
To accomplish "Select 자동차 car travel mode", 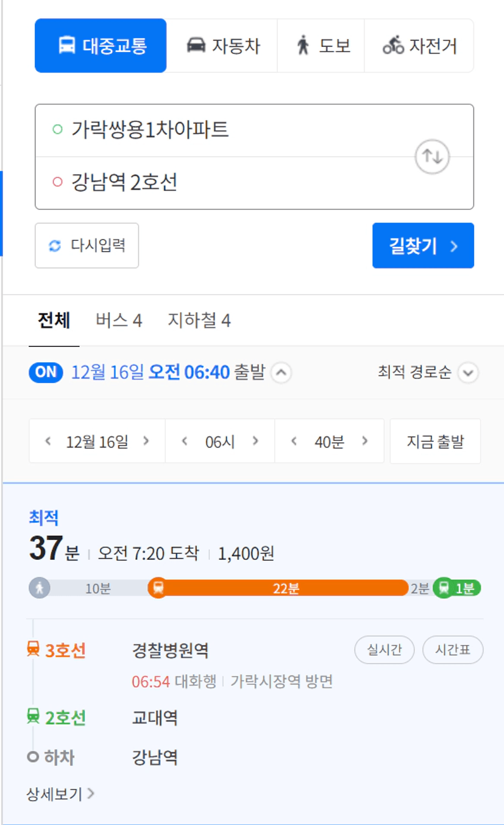I will click(222, 46).
